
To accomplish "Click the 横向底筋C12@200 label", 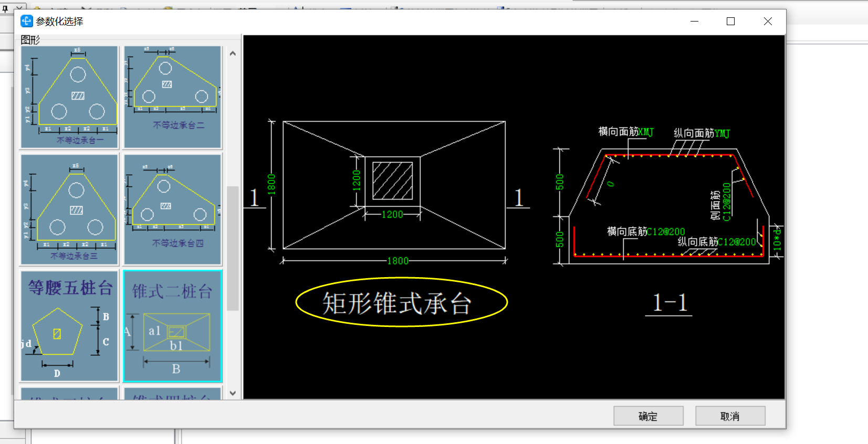I will point(646,231).
